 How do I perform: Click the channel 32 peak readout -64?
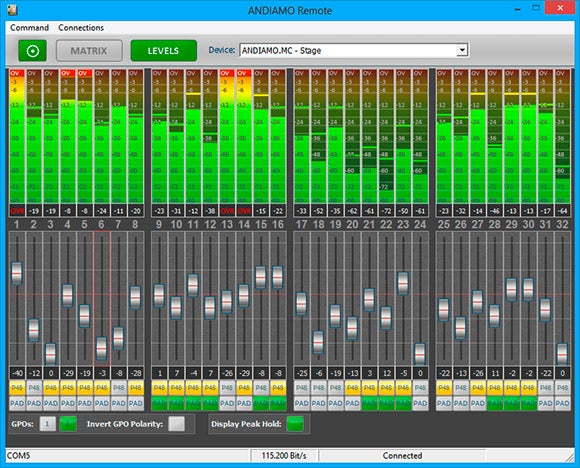[562, 211]
